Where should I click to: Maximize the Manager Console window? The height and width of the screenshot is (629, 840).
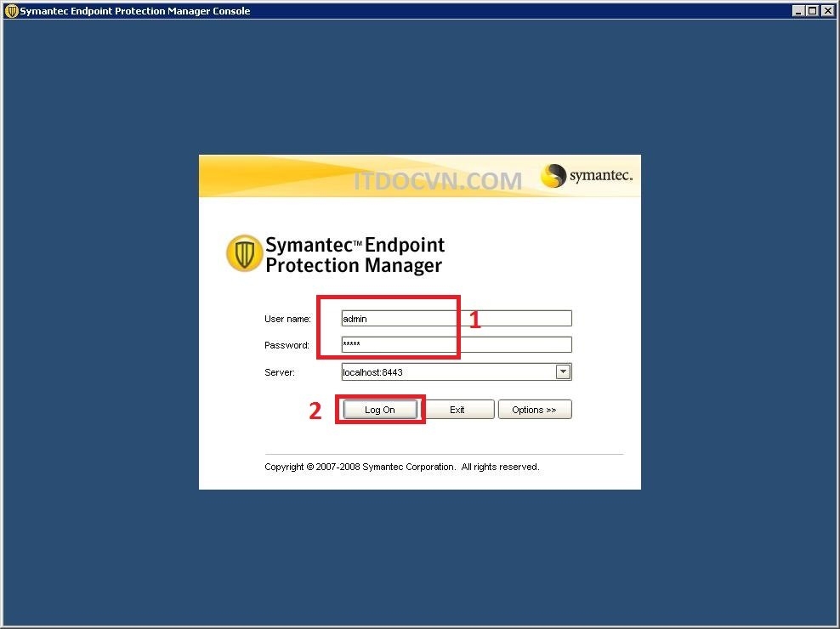pos(812,11)
